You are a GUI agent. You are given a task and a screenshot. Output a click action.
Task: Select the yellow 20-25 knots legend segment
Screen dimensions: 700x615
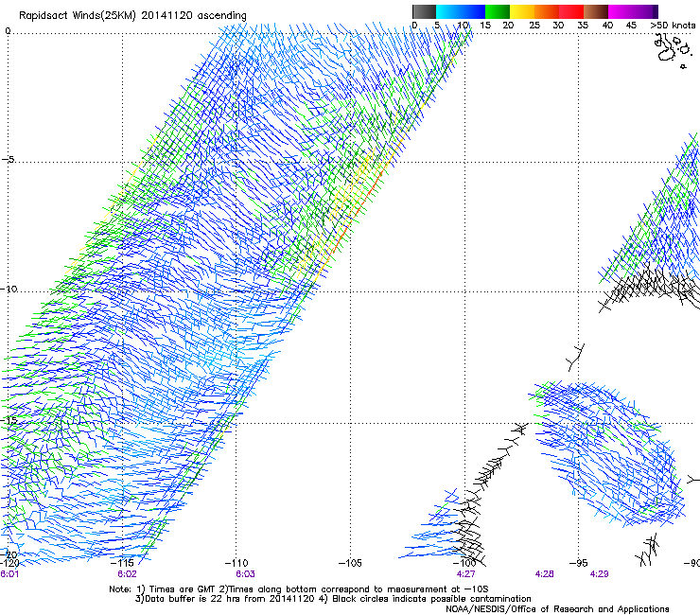click(x=522, y=11)
